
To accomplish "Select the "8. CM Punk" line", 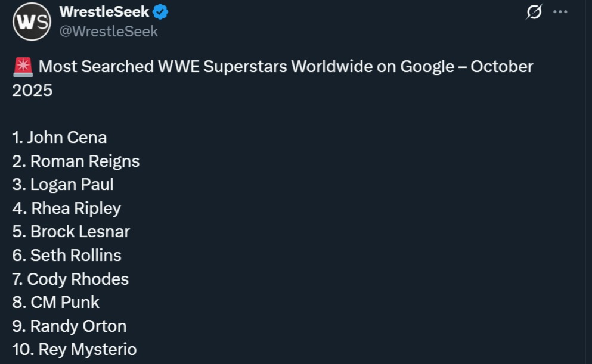I will [55, 302].
